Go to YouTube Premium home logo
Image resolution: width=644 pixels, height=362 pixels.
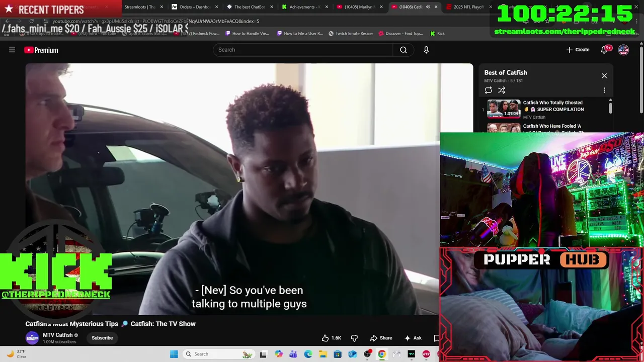point(41,50)
